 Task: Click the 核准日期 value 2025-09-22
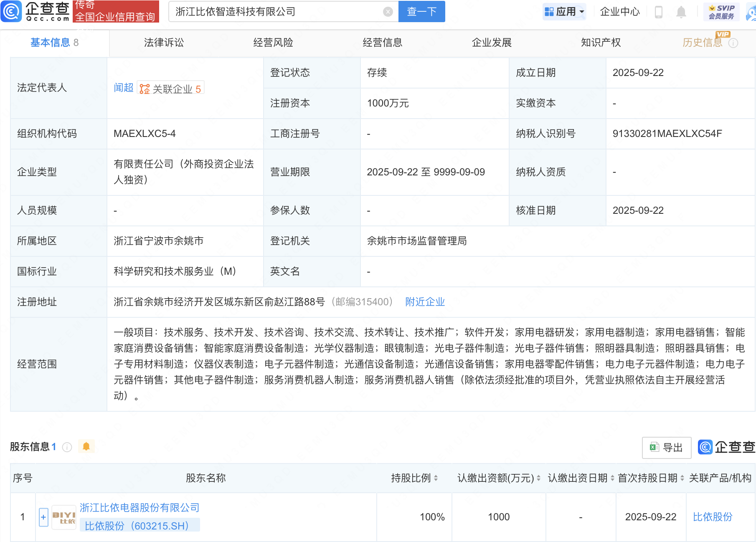[638, 210]
